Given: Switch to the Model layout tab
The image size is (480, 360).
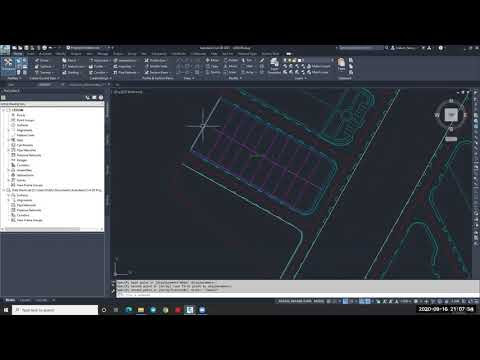Looking at the screenshot, I should point(10,300).
